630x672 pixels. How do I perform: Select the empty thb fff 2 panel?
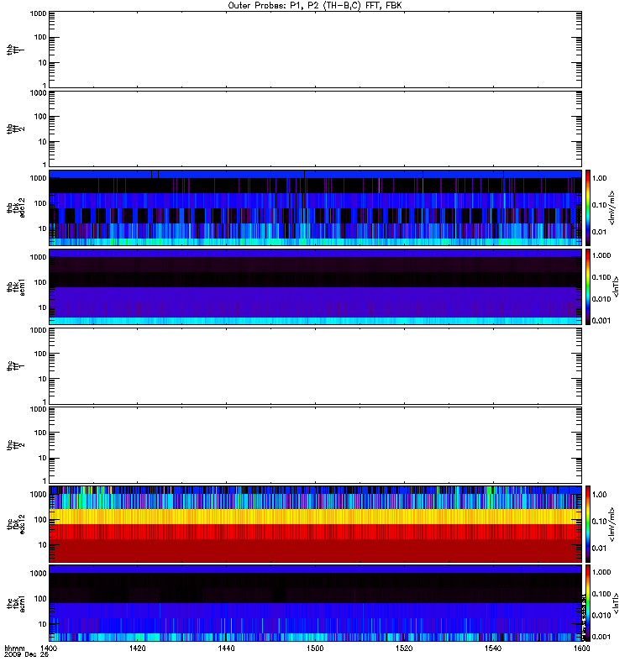click(315, 129)
